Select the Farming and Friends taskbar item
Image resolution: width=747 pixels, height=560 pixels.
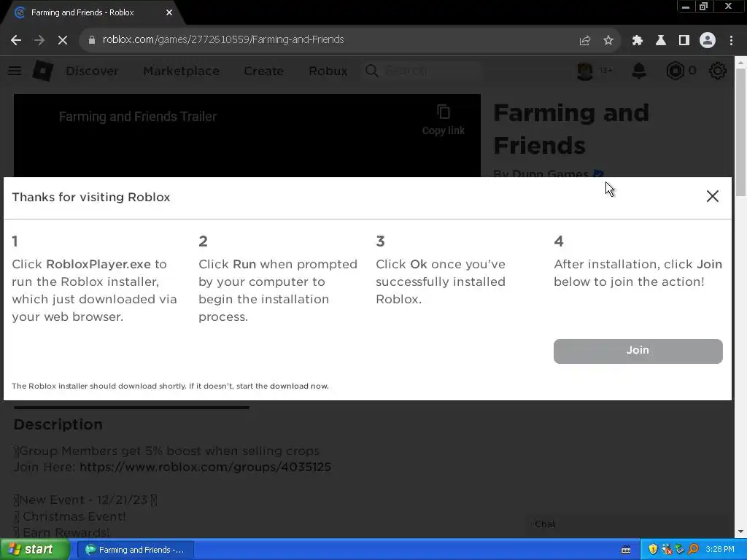point(135,550)
